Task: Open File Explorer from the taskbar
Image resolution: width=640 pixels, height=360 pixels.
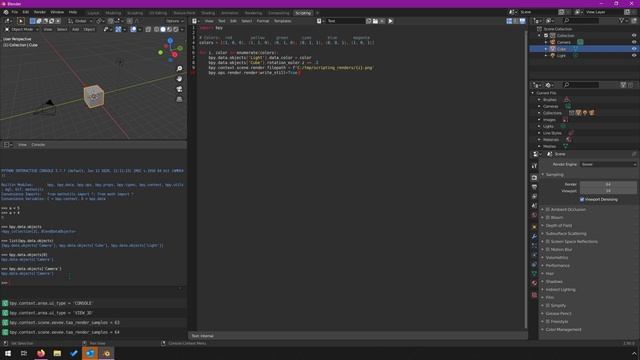Action: [x=57, y=353]
